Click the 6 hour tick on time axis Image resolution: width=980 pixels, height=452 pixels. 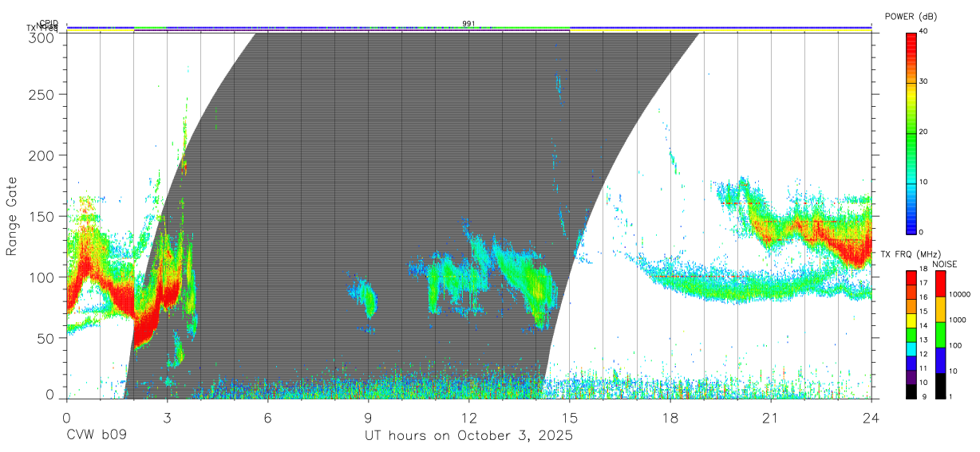267,417
